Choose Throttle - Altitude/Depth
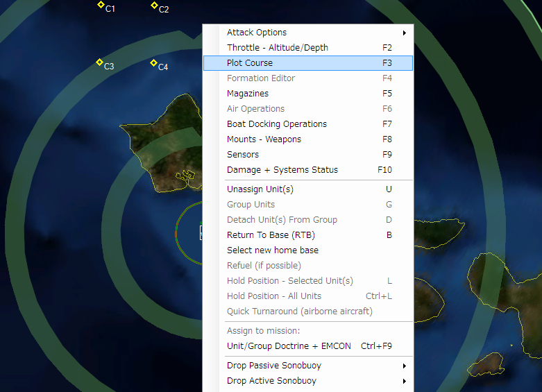The height and width of the screenshot is (392, 542). [x=308, y=48]
